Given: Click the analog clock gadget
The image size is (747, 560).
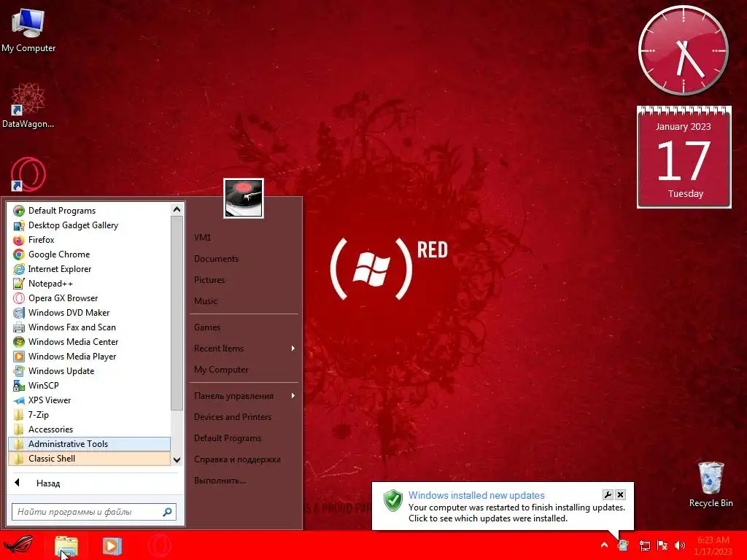Looking at the screenshot, I should [683, 50].
